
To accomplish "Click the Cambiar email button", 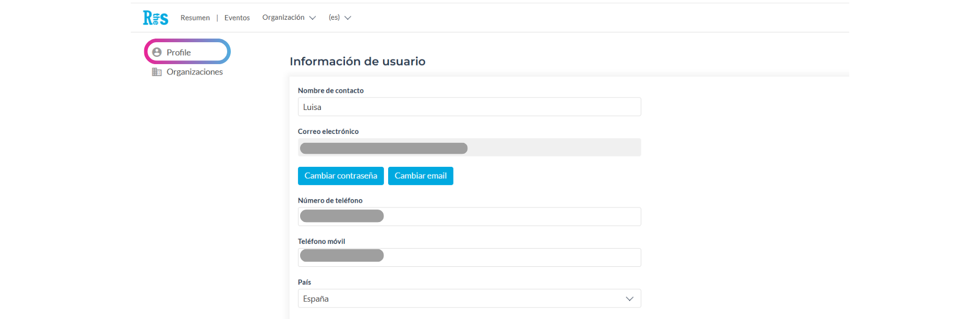I will [420, 176].
